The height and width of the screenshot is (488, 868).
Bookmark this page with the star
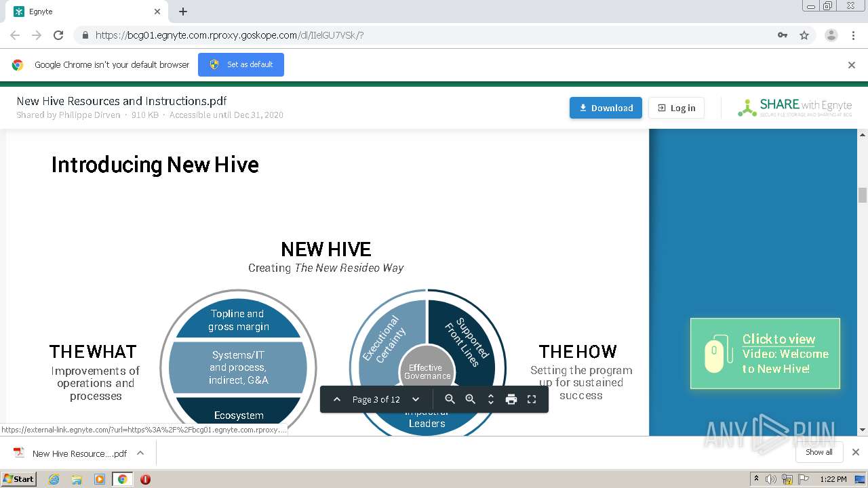tap(804, 35)
